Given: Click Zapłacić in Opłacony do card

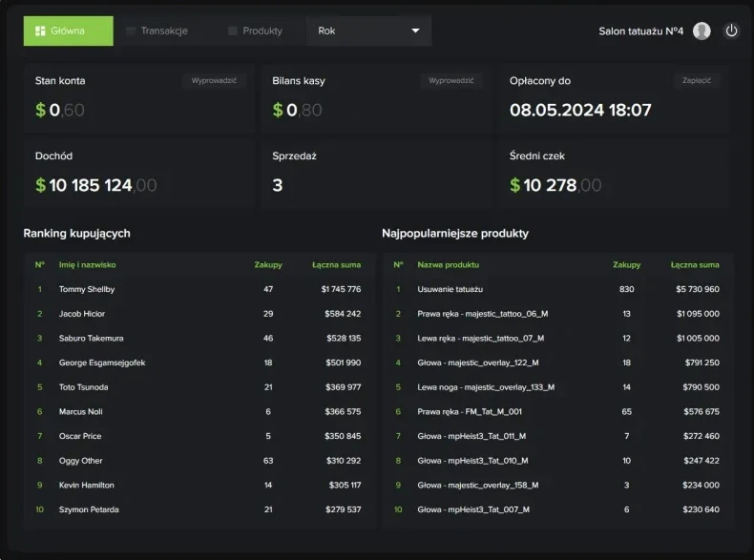Looking at the screenshot, I should click(x=697, y=81).
